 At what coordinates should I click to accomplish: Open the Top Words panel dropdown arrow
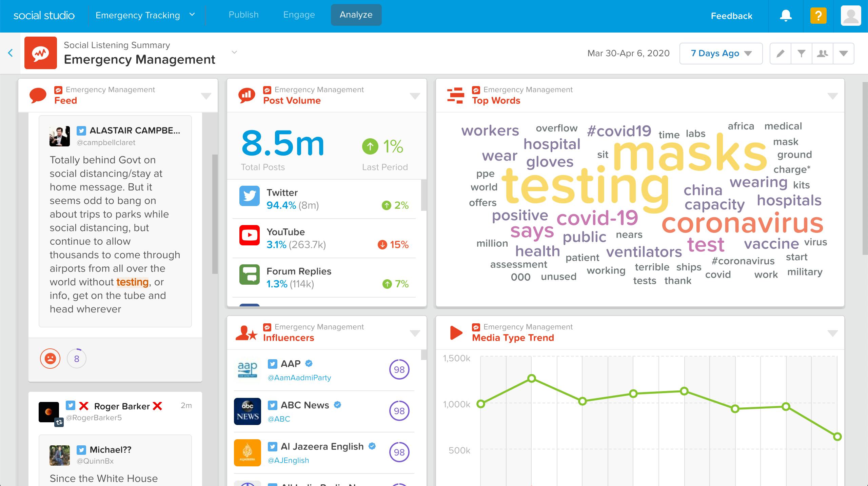coord(833,96)
